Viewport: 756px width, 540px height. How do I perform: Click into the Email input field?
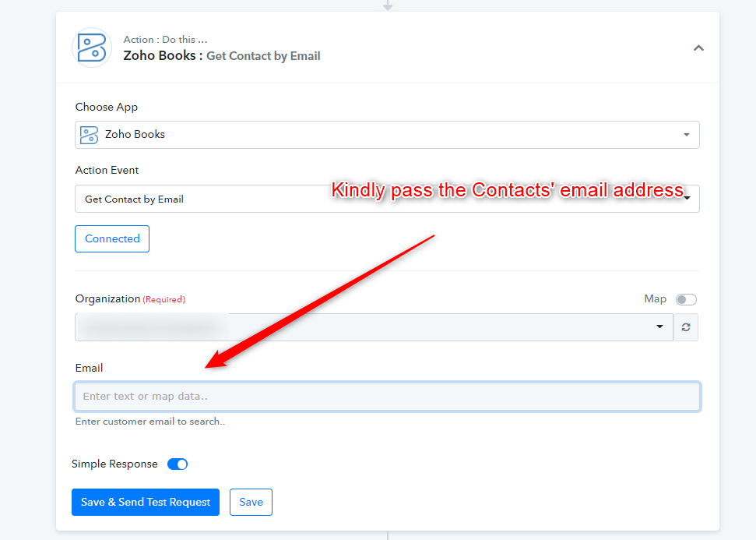pyautogui.click(x=387, y=396)
